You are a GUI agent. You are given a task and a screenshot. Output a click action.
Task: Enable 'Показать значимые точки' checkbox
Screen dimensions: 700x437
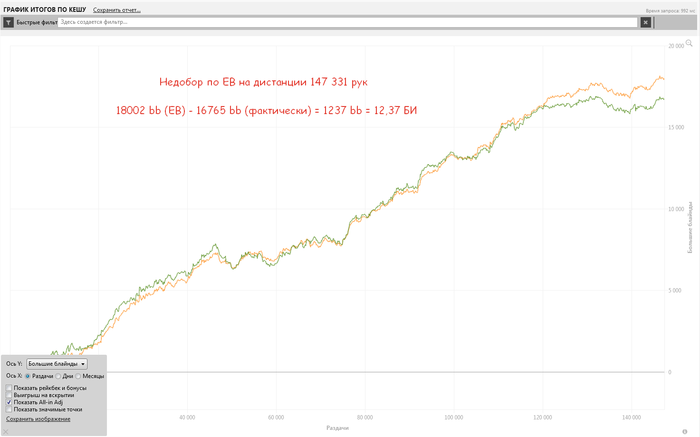(9, 409)
